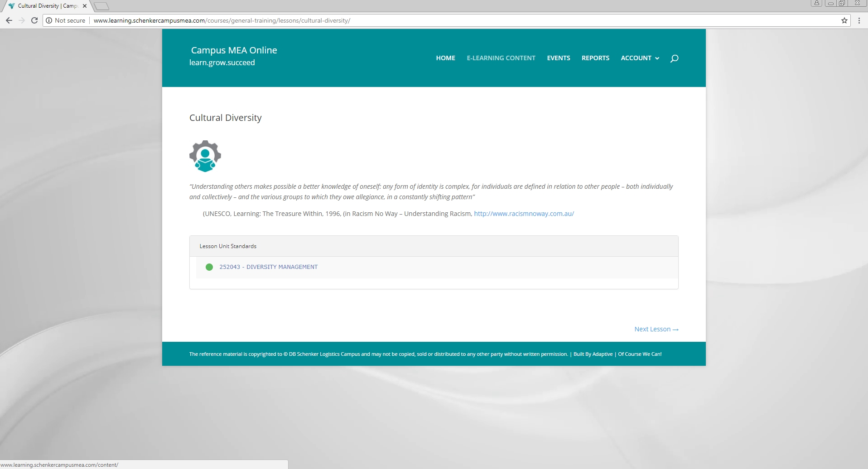Click the Campus MEA Online site title
Screen dimensions: 868x469
point(234,50)
